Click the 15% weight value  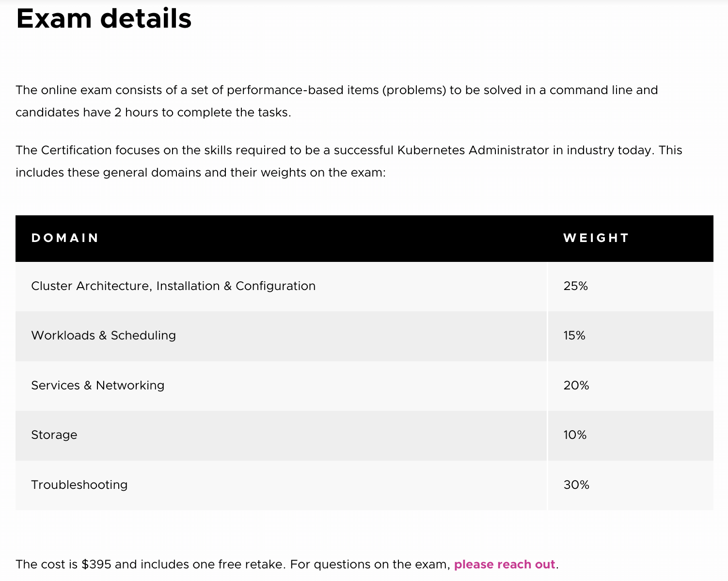coord(574,336)
